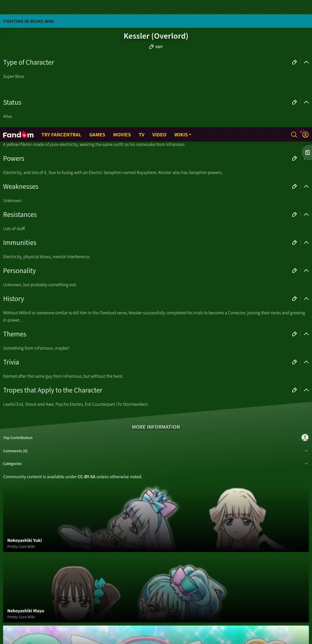Screen dimensions: 312x644
Task: Edit the Status section pencil
Action: coord(294,102)
